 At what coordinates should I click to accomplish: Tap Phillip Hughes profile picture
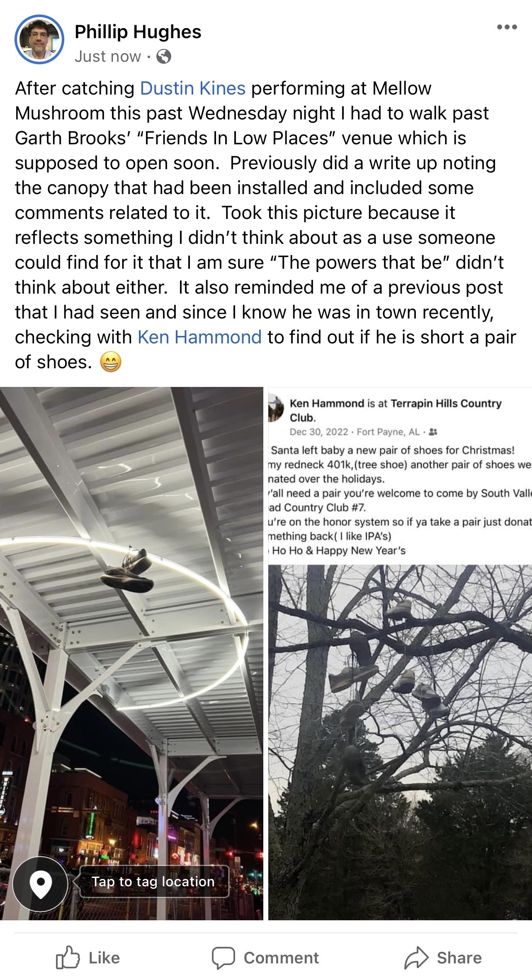pos(39,40)
